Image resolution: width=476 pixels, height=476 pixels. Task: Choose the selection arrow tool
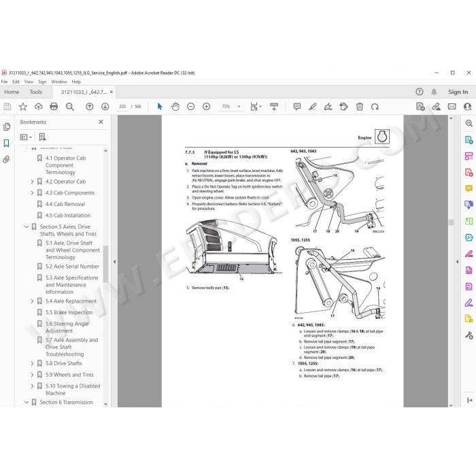pos(160,107)
